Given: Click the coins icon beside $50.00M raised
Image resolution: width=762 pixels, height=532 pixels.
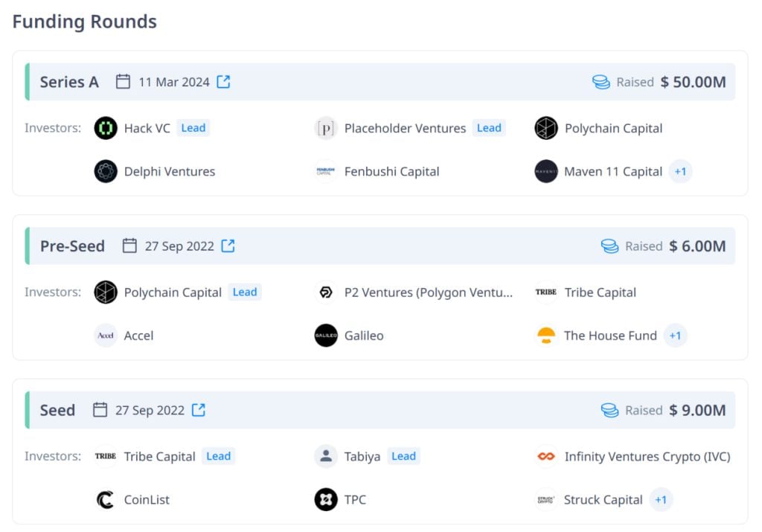Looking at the screenshot, I should [x=601, y=82].
